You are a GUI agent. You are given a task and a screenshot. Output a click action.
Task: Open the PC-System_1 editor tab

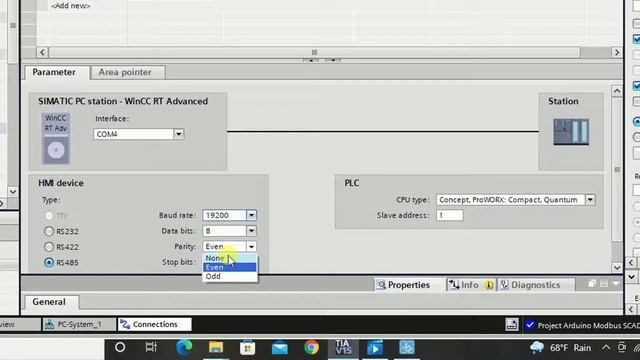click(78, 324)
